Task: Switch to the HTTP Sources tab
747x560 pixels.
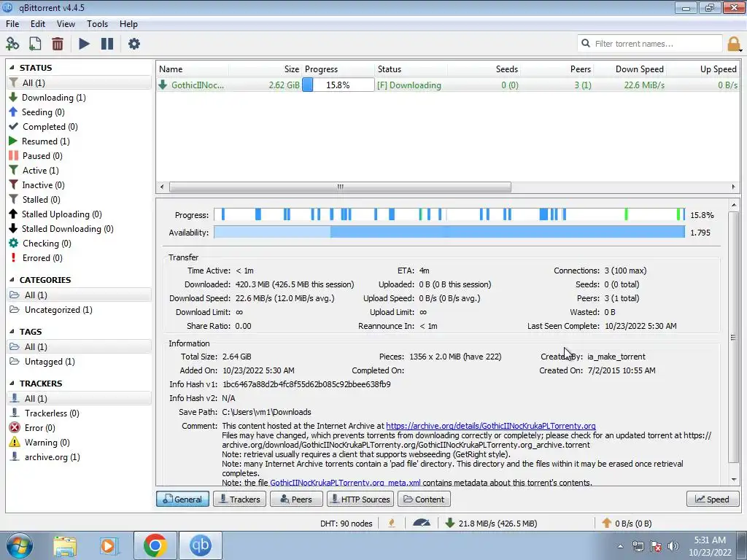Action: 360,499
